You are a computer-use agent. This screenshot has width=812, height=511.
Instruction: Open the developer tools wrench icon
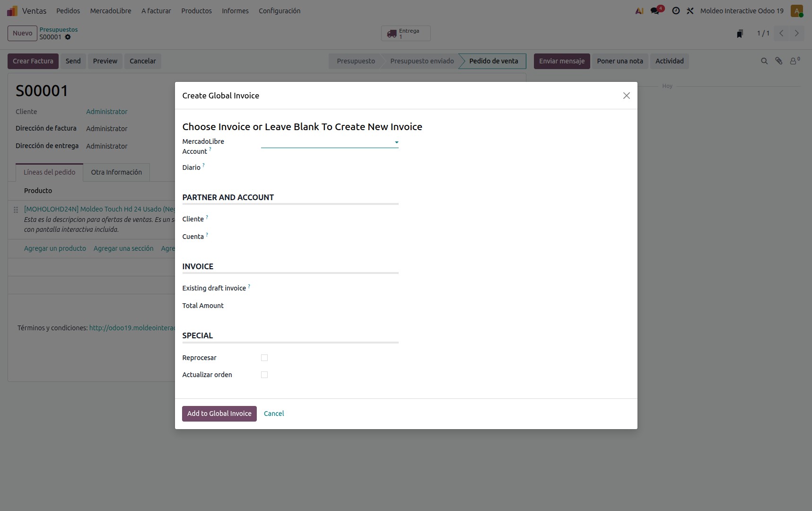pyautogui.click(x=690, y=10)
